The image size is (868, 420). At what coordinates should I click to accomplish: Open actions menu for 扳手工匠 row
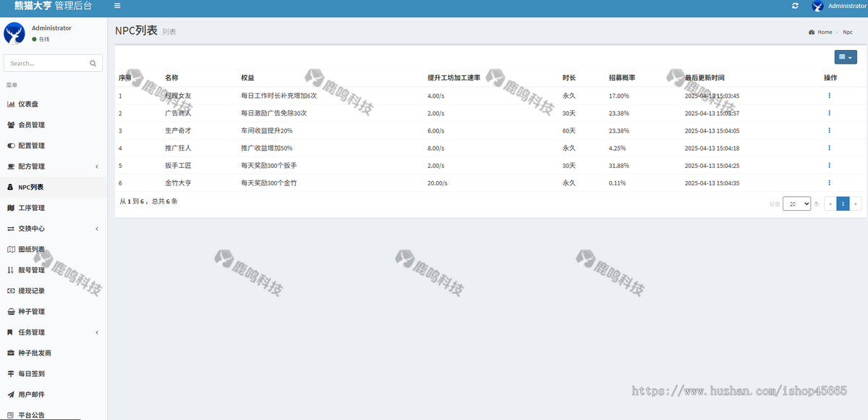pos(830,165)
